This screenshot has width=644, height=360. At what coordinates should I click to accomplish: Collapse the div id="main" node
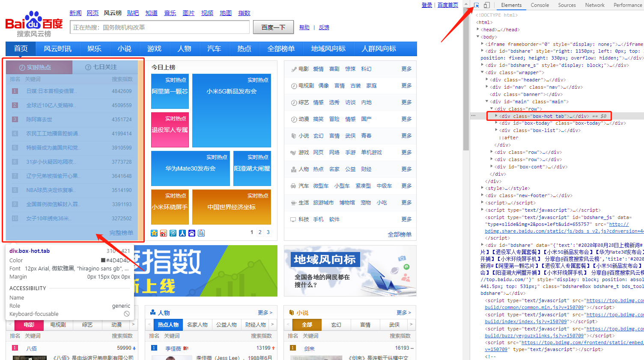coord(487,102)
